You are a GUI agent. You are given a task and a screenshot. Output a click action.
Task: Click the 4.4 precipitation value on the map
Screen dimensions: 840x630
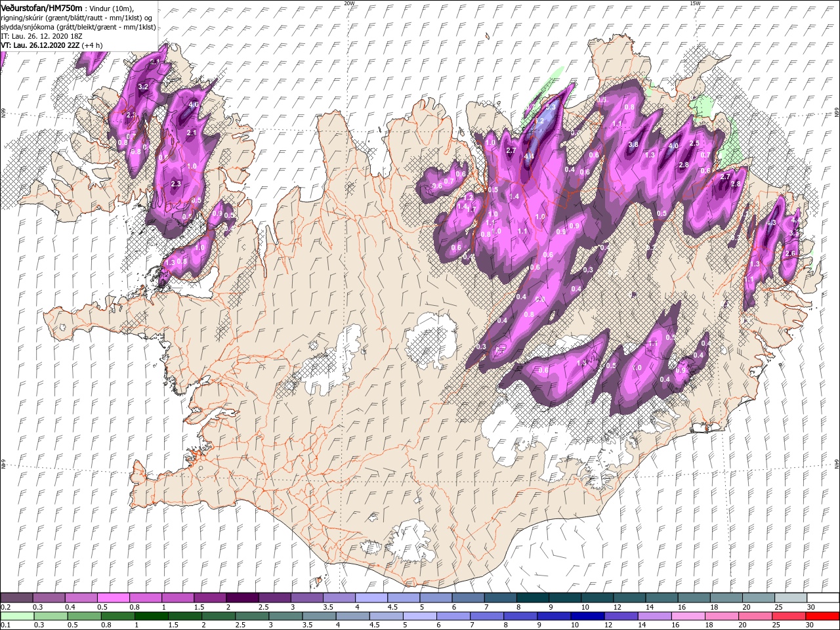(529, 157)
